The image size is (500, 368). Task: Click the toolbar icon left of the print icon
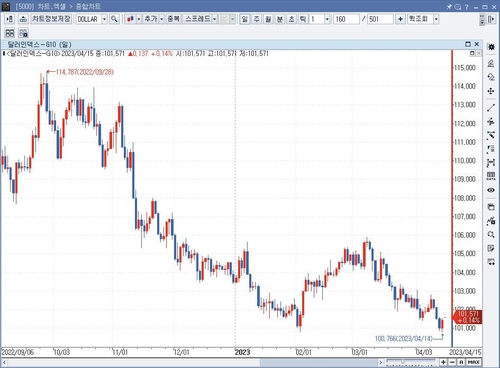10,19
